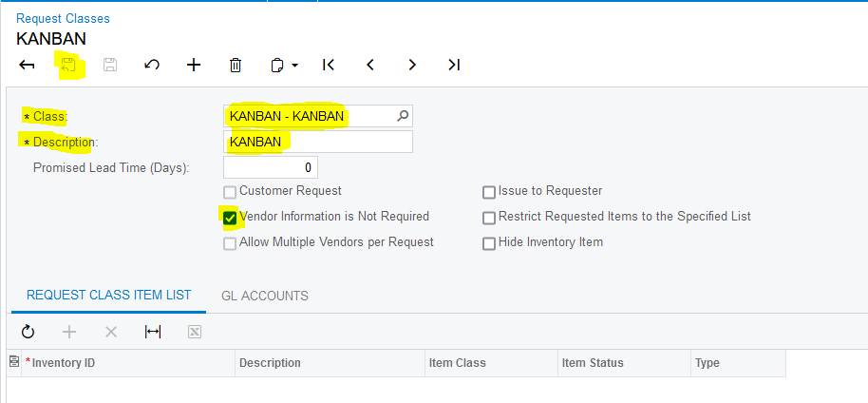The width and height of the screenshot is (868, 403).
Task: Add a new record with plus icon
Action: coord(194,66)
